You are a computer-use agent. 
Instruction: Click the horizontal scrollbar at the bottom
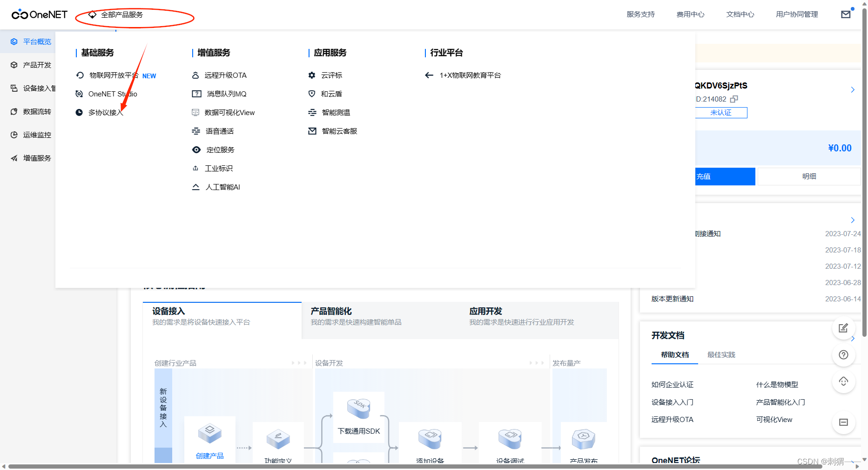tap(415, 466)
